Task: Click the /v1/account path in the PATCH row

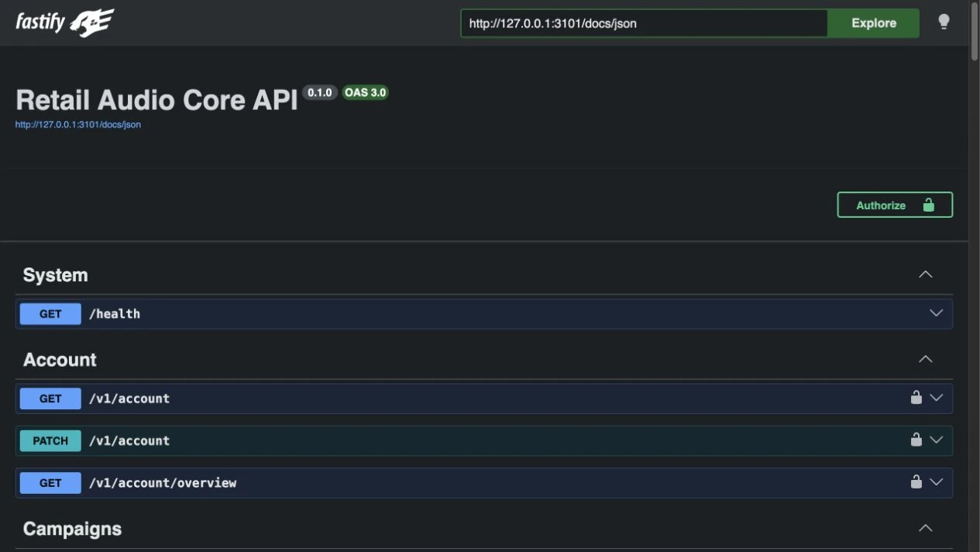Action: pos(129,440)
